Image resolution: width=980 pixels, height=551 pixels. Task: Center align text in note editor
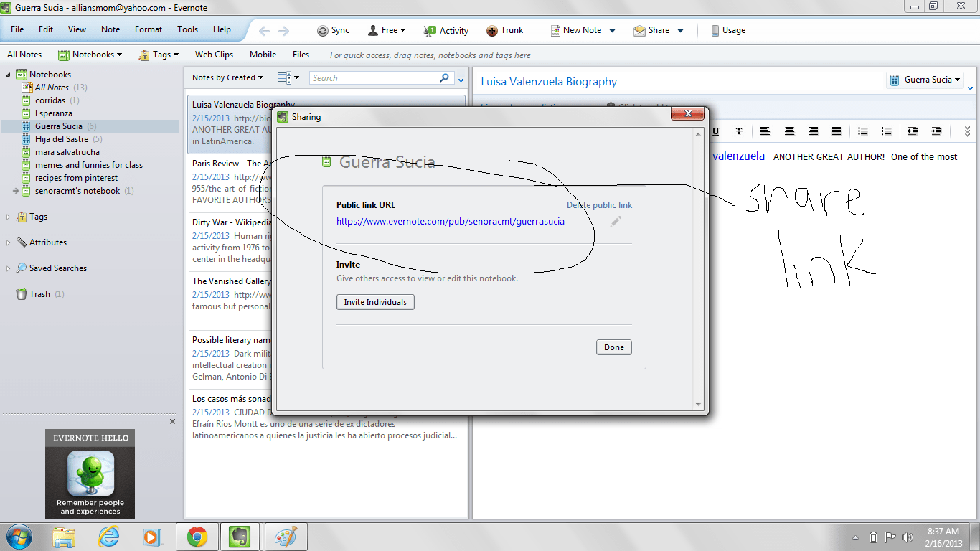789,131
